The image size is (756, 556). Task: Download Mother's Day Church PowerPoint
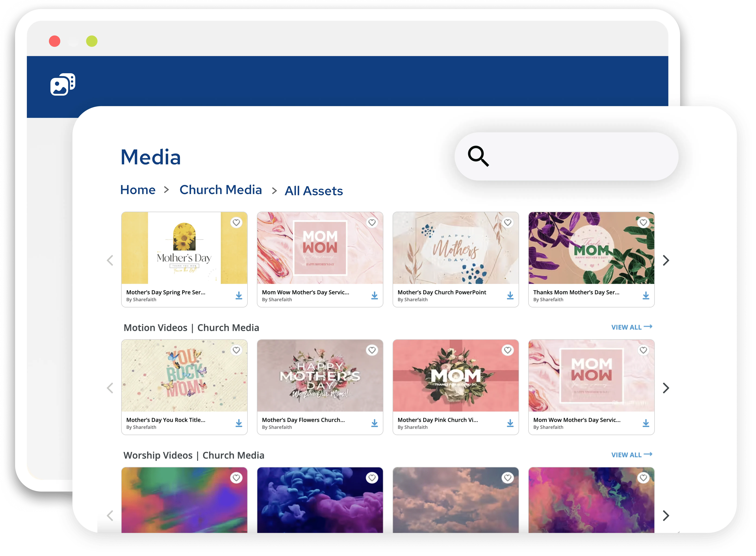(x=510, y=295)
